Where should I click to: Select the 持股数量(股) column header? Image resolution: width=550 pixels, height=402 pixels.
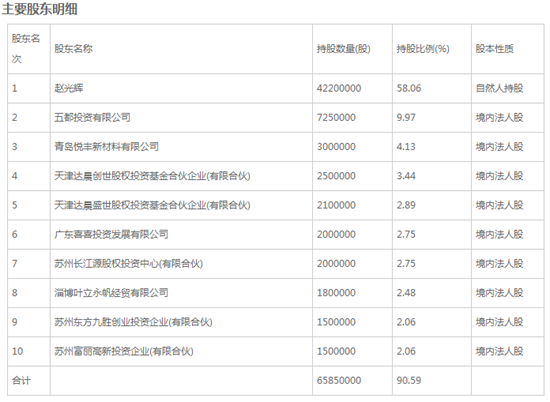pyautogui.click(x=343, y=49)
